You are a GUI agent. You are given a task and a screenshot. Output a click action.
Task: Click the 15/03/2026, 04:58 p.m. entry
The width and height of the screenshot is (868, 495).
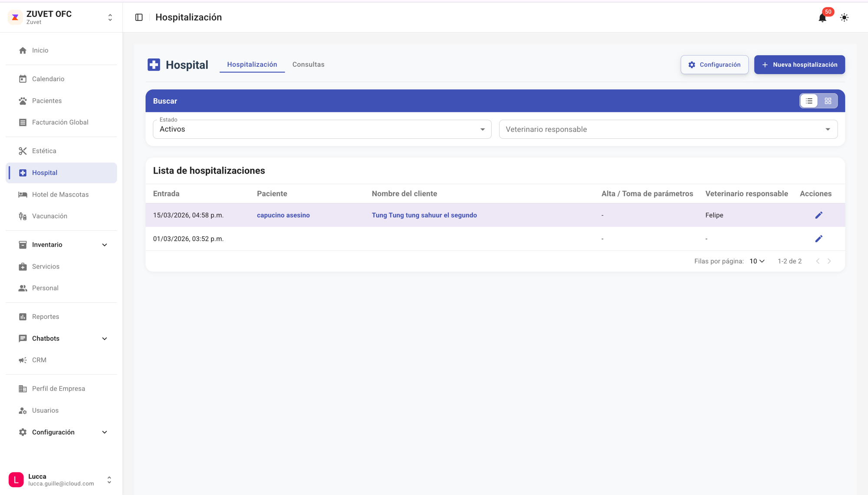click(x=188, y=215)
